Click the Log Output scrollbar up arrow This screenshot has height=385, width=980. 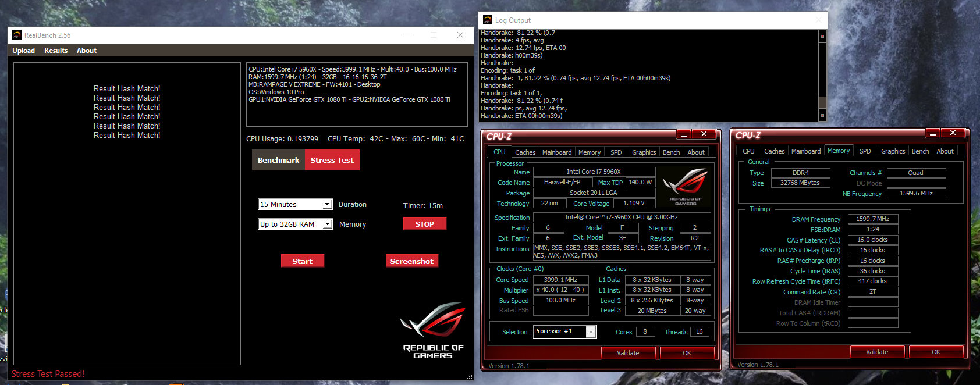[x=822, y=36]
